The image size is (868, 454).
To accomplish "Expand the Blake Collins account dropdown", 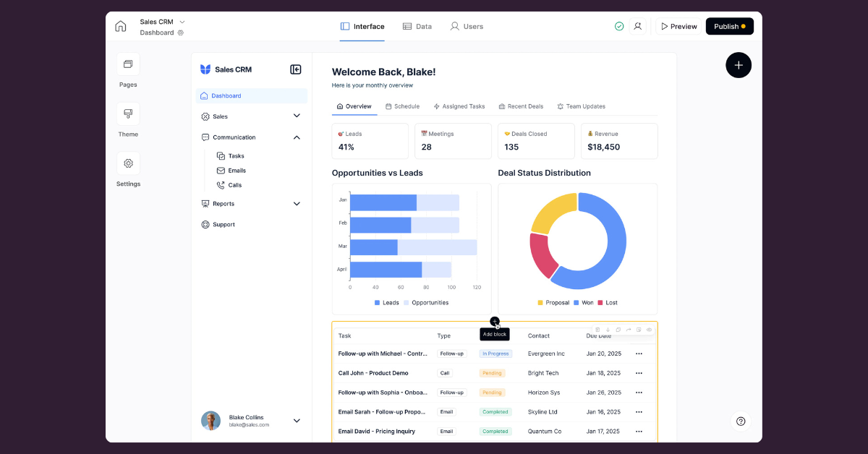I will coord(297,421).
